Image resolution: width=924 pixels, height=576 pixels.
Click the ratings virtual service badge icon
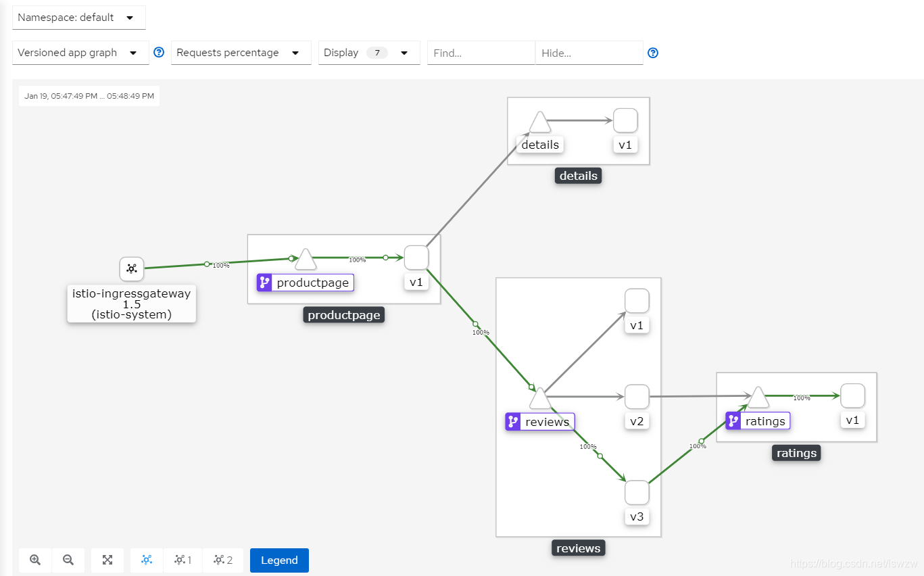pos(733,421)
